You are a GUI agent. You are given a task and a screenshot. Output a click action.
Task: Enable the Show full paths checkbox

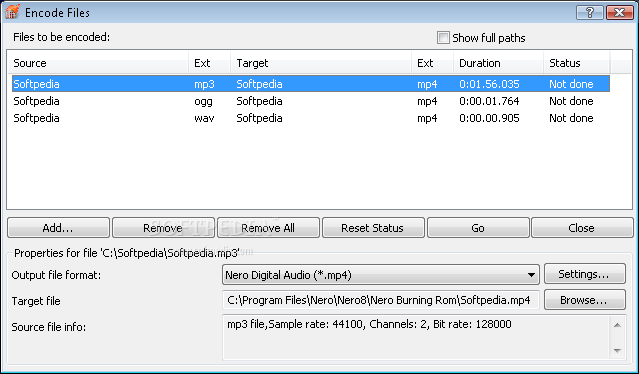click(443, 37)
